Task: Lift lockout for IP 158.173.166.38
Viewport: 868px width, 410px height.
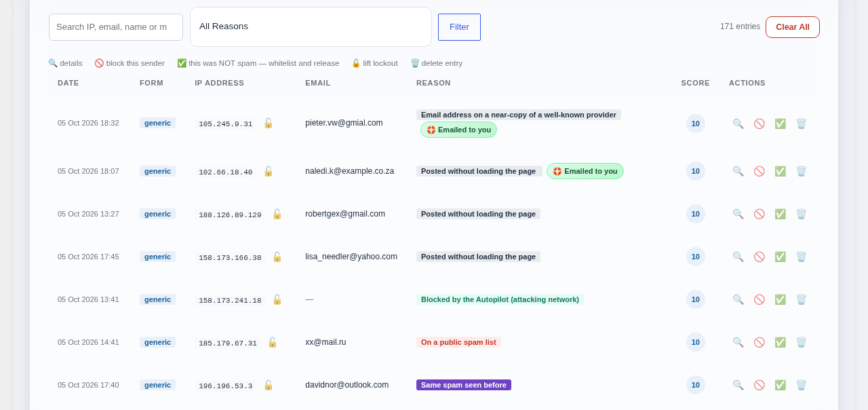Action: coord(277,257)
